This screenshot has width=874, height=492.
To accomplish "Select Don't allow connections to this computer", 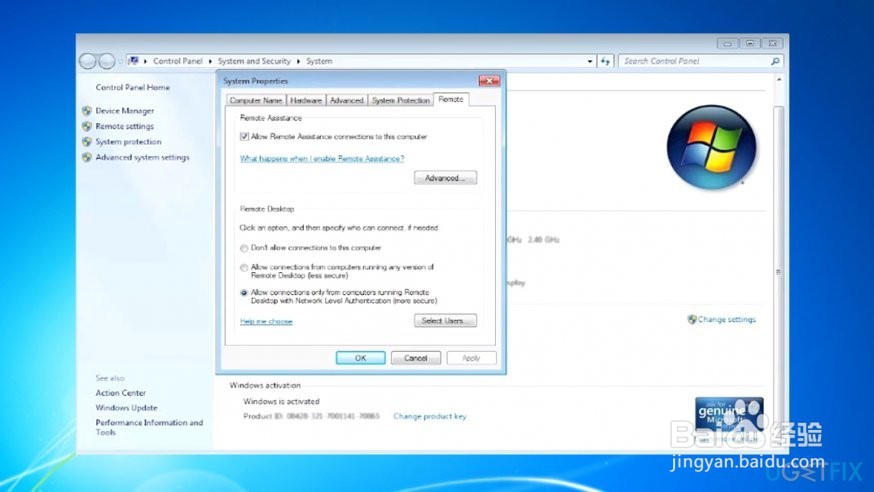I will (x=244, y=248).
